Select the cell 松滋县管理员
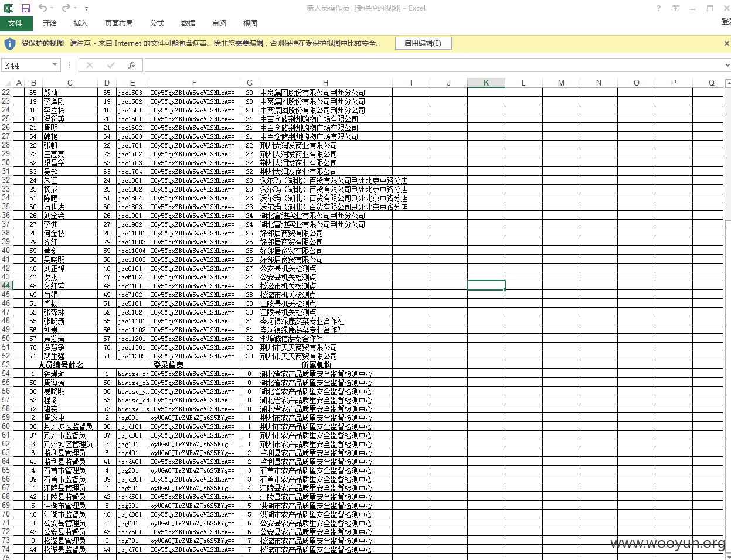This screenshot has height=560, width=731. point(70,541)
